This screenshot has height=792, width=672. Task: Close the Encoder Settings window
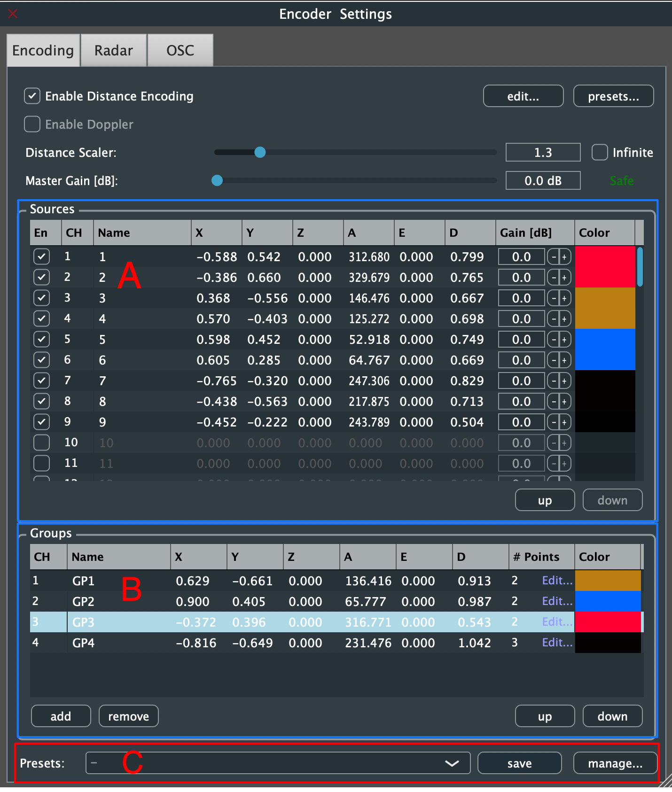13,14
